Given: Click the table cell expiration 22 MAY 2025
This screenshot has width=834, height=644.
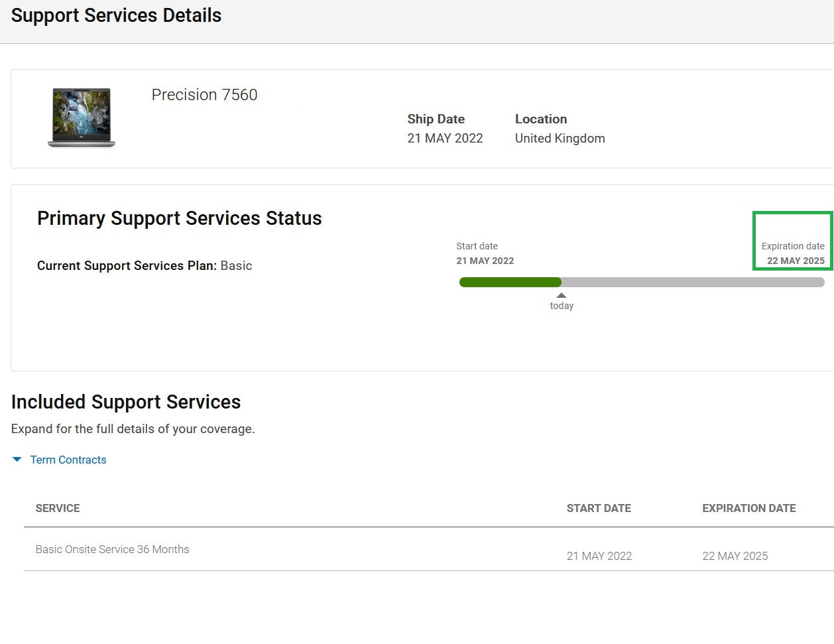Looking at the screenshot, I should (x=735, y=556).
